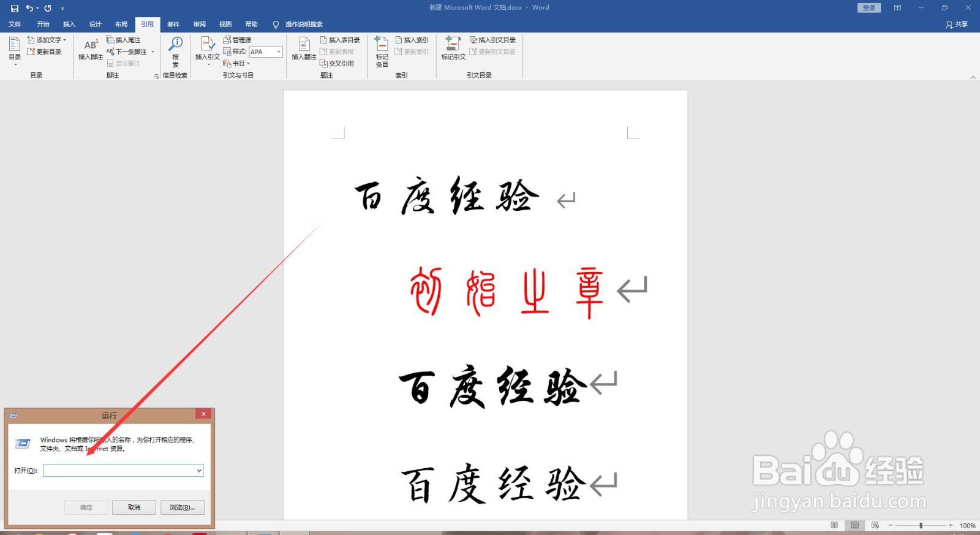Screen dimensions: 980x535
Task: Open the ribbon display options icon
Action: pyautogui.click(x=897, y=8)
